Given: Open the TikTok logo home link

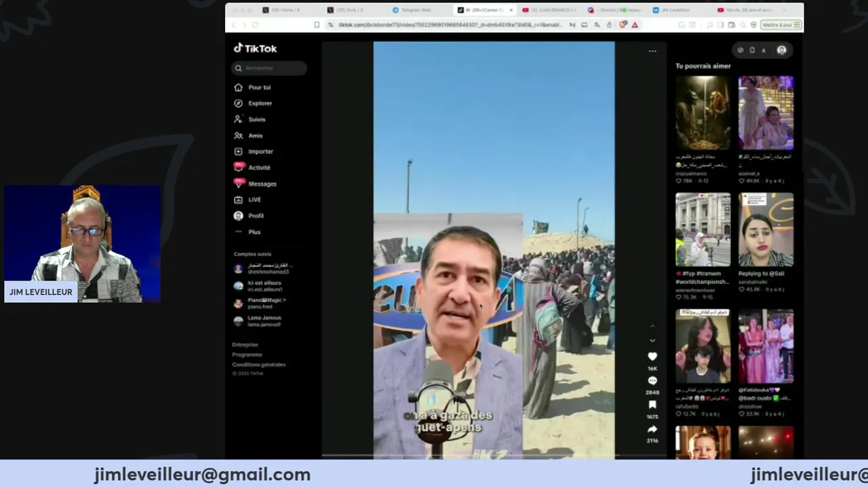Looking at the screenshot, I should pyautogui.click(x=255, y=48).
